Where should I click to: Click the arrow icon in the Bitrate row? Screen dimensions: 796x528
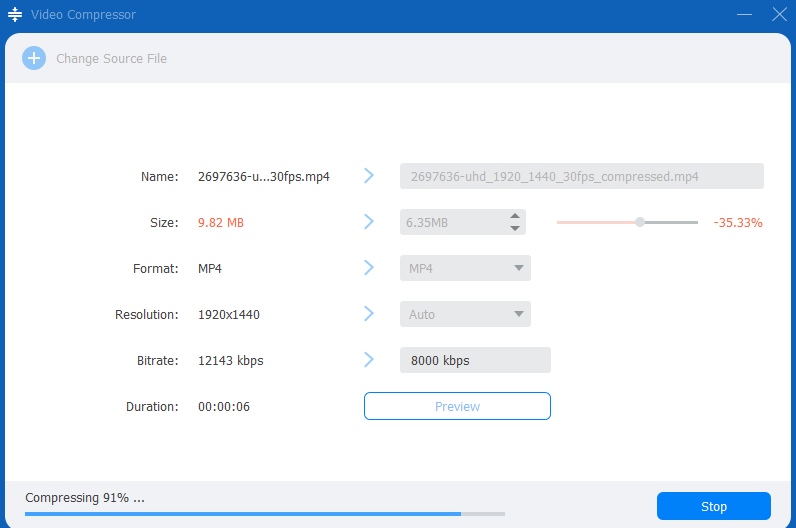(368, 360)
